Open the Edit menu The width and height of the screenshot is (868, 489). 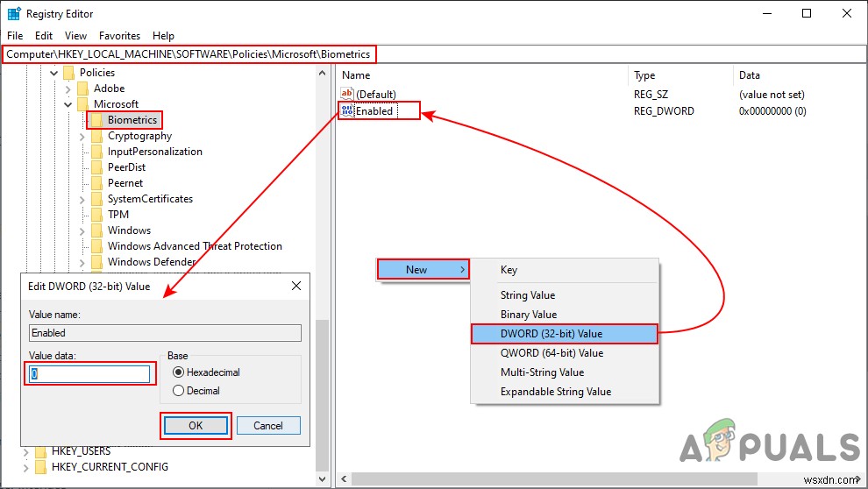44,35
